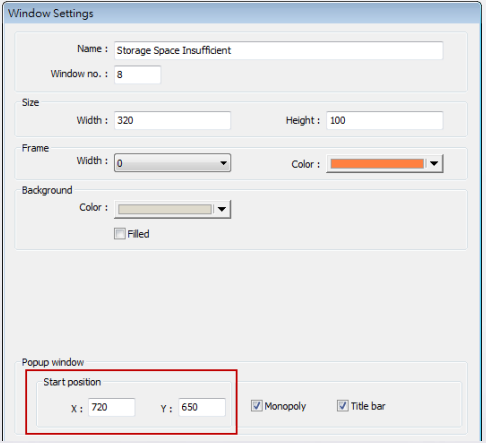
Task: Click the Background group label
Action: click(x=47, y=190)
